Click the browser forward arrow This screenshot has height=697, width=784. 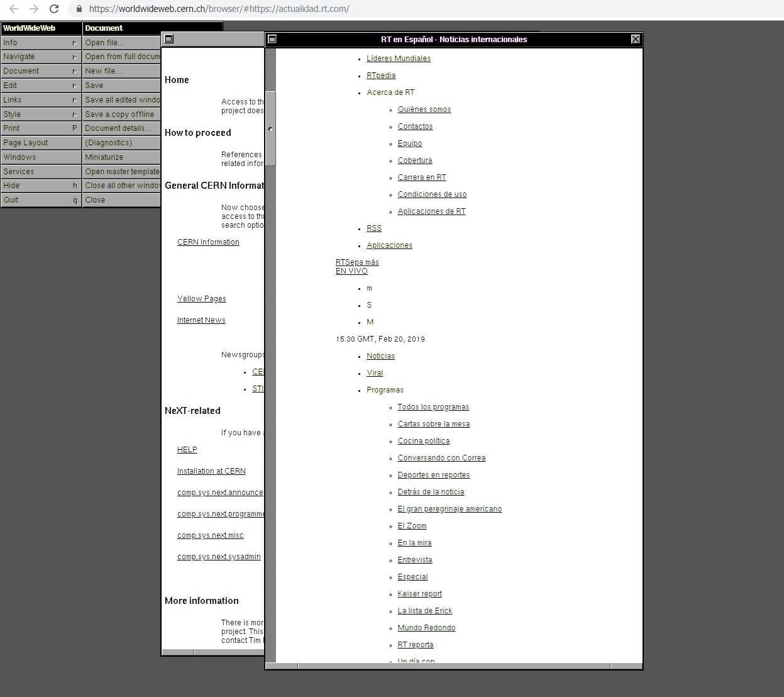(34, 9)
